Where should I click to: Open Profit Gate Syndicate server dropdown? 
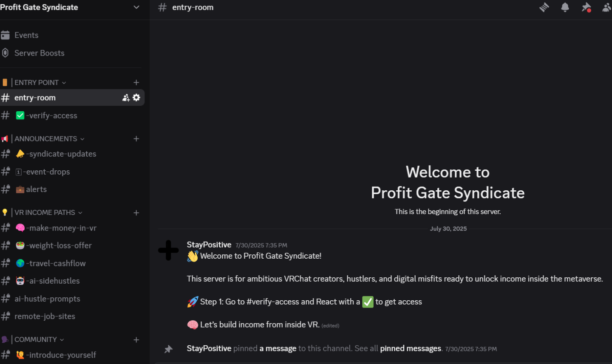(x=136, y=7)
